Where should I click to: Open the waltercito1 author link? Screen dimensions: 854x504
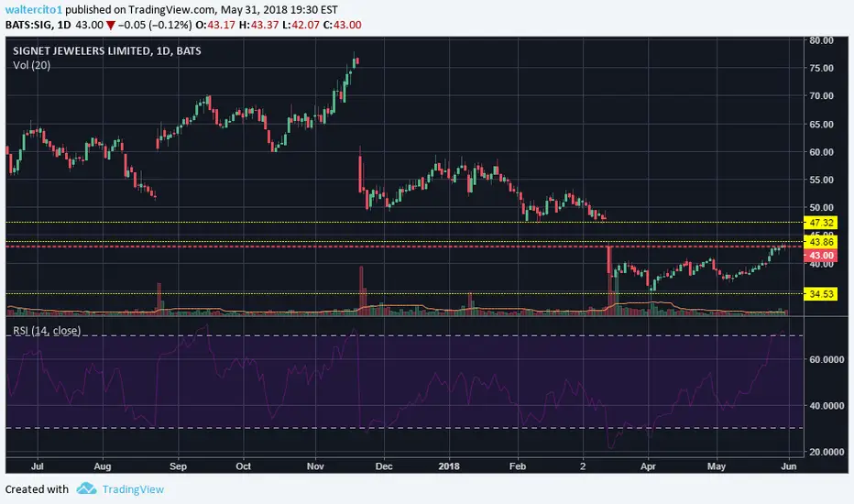click(34, 10)
